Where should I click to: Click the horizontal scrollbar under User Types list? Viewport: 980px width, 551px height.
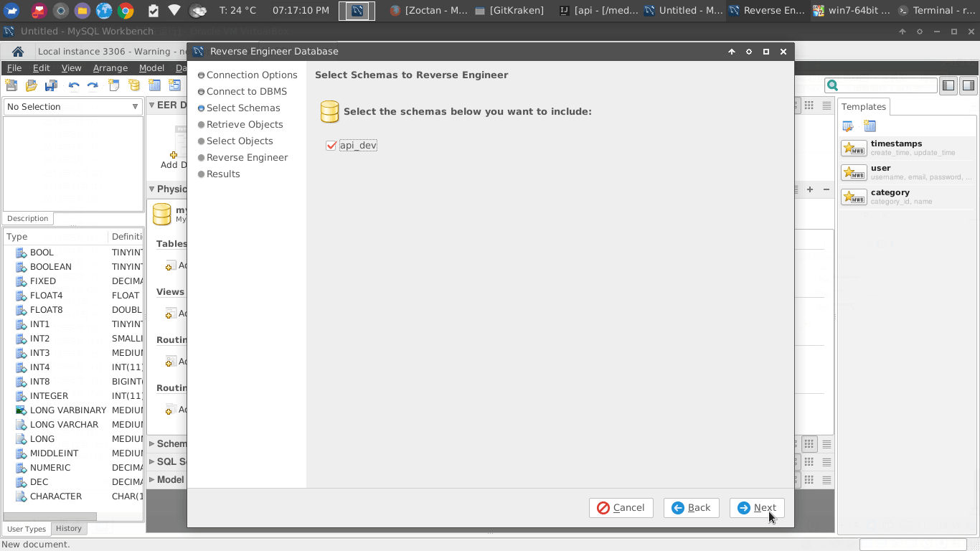coord(50,517)
